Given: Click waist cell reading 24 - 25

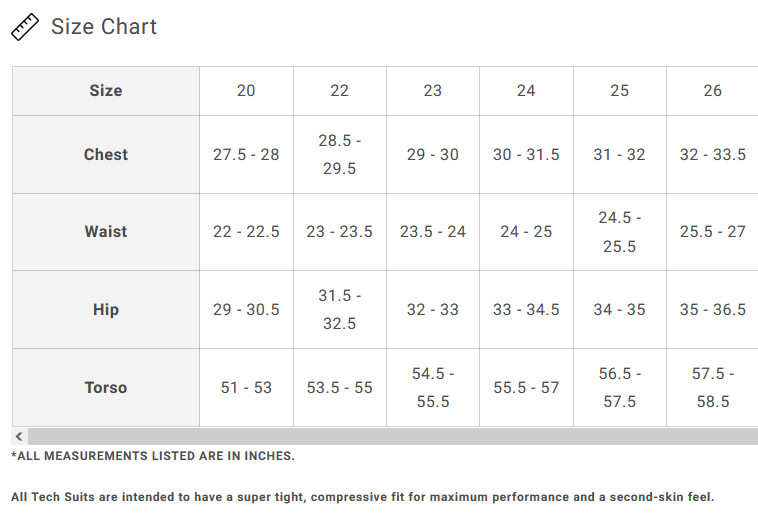Looking at the screenshot, I should tap(526, 232).
